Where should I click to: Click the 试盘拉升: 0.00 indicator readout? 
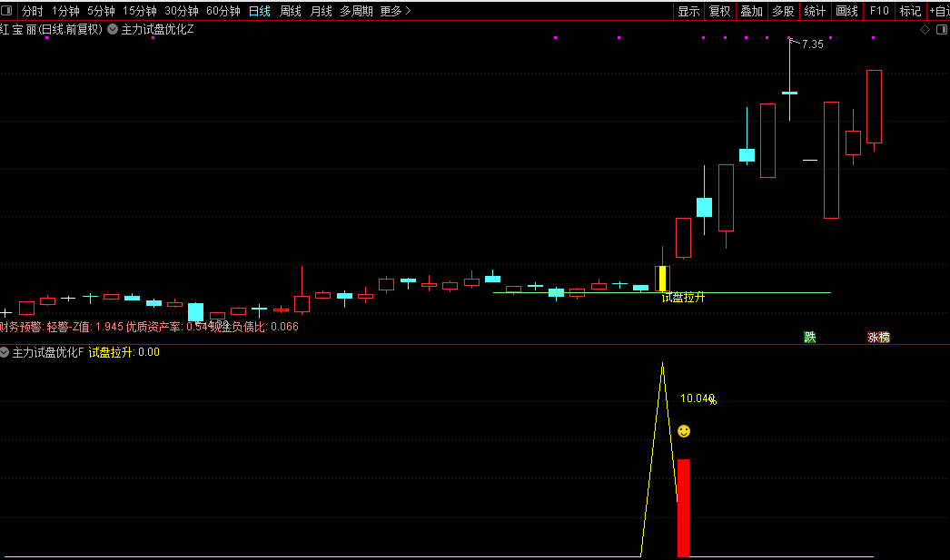(x=124, y=352)
